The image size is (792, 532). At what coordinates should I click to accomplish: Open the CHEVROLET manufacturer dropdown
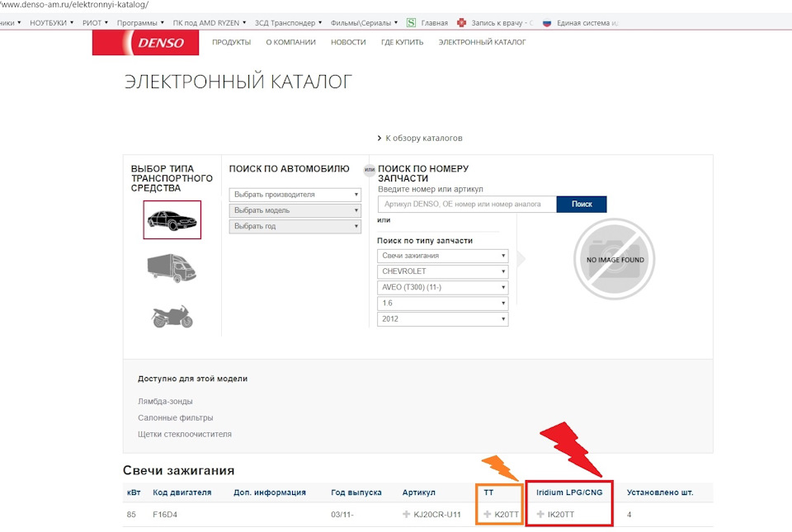coord(442,271)
